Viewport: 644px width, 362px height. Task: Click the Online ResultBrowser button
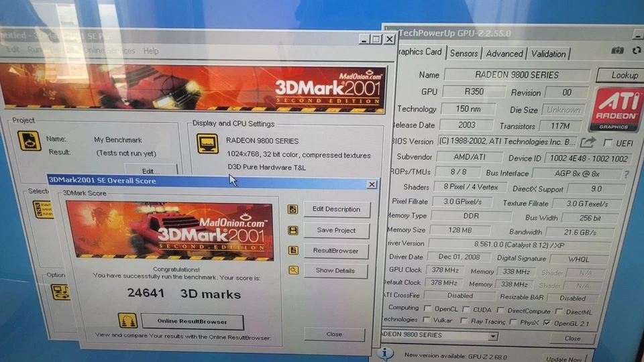point(193,321)
